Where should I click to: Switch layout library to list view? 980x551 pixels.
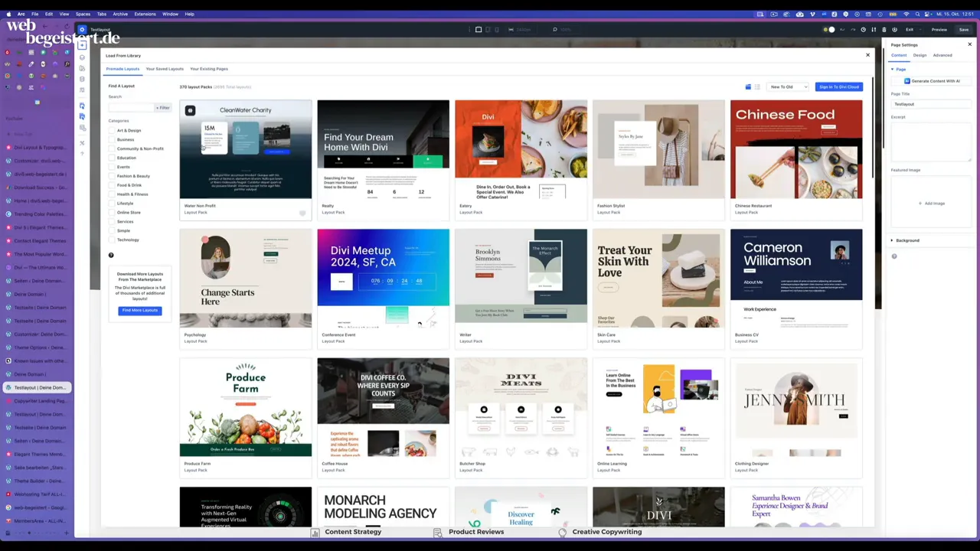tap(757, 87)
